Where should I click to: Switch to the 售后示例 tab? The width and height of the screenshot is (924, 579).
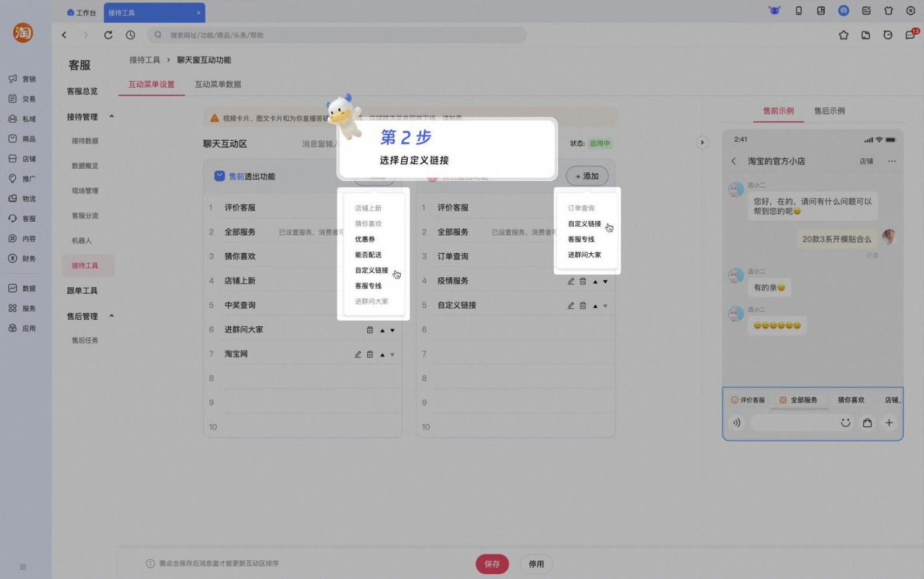pos(829,111)
